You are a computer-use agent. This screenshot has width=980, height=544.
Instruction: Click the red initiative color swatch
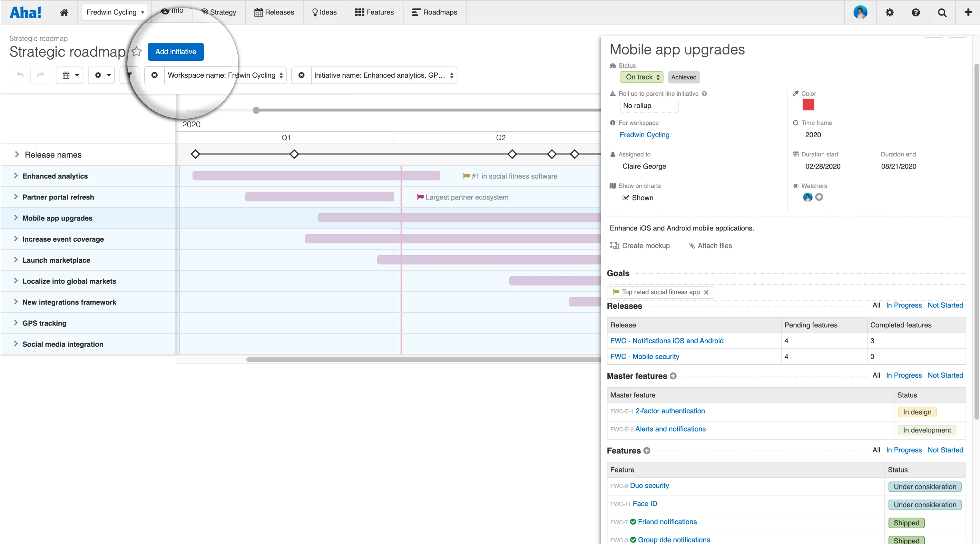tap(808, 104)
